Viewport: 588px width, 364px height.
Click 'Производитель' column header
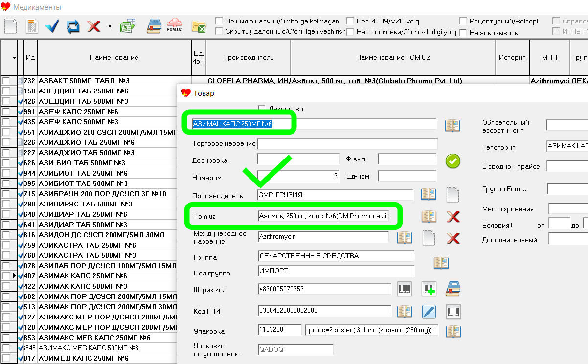tap(248, 58)
